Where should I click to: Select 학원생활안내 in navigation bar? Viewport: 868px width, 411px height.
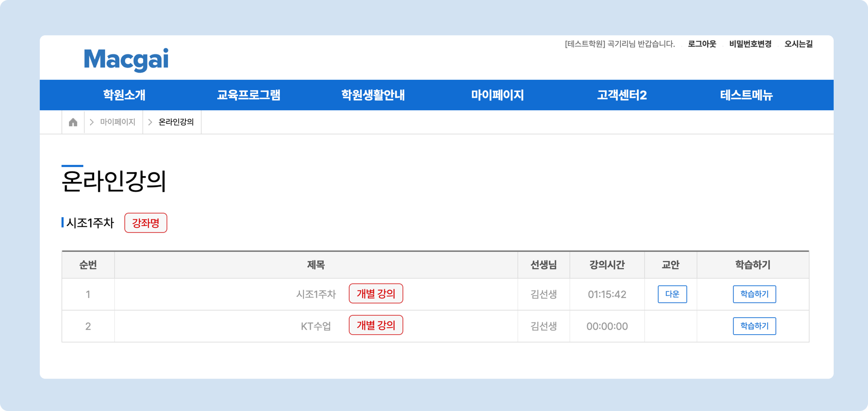coord(373,95)
